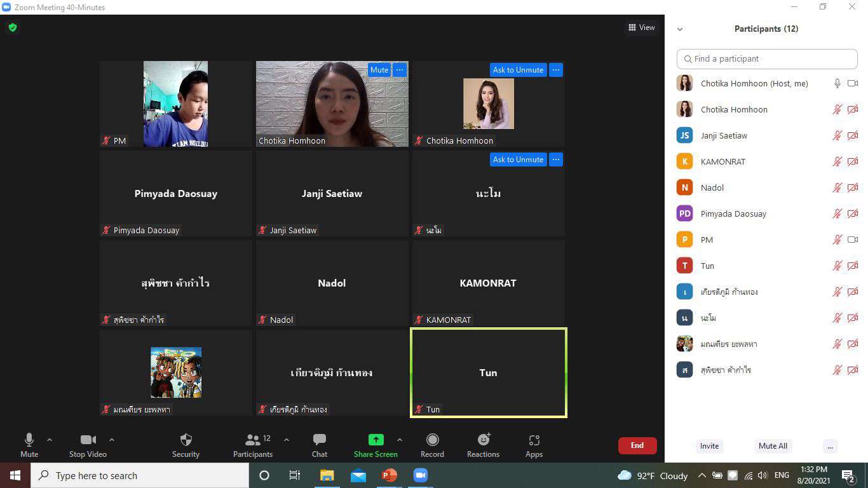Viewport: 868px width, 488px height.
Task: Open the more options ellipsis beside Mute All
Action: point(830,446)
